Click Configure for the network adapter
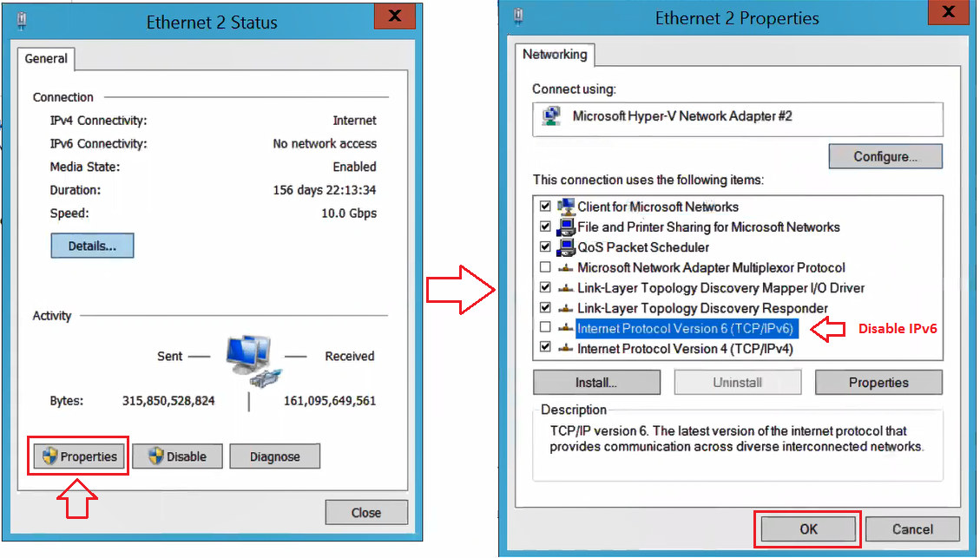The height and width of the screenshot is (558, 980). point(885,156)
